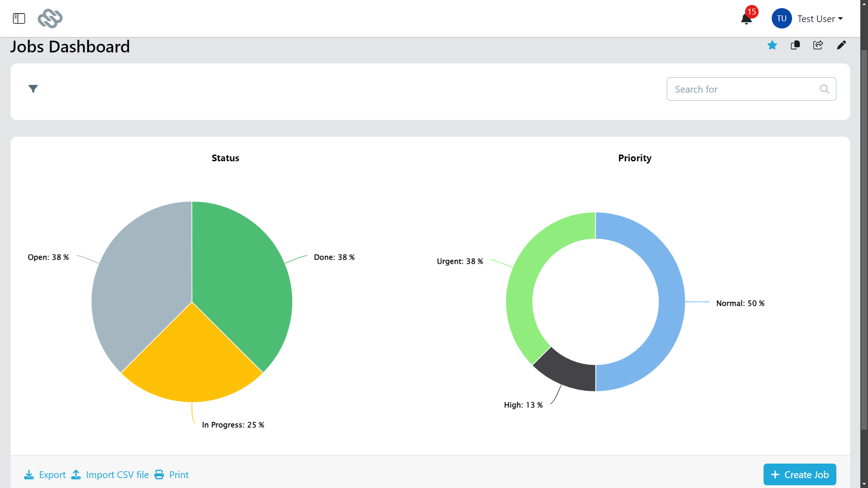Image resolution: width=868 pixels, height=488 pixels.
Task: Click the magnifier search icon
Action: point(824,89)
